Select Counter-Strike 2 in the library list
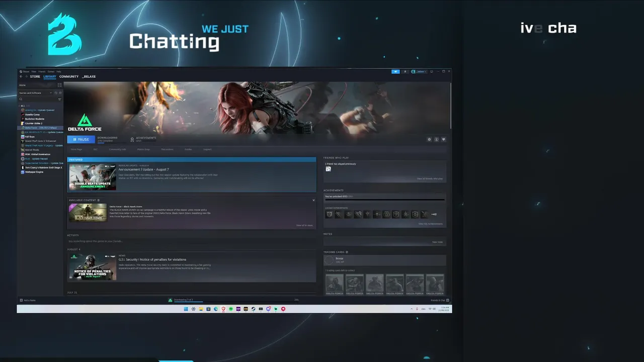 pos(40,123)
